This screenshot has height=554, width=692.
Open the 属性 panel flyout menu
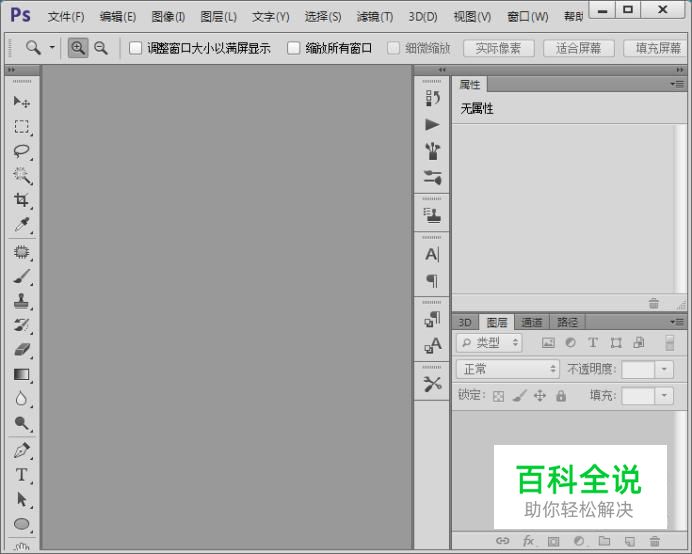[x=677, y=84]
